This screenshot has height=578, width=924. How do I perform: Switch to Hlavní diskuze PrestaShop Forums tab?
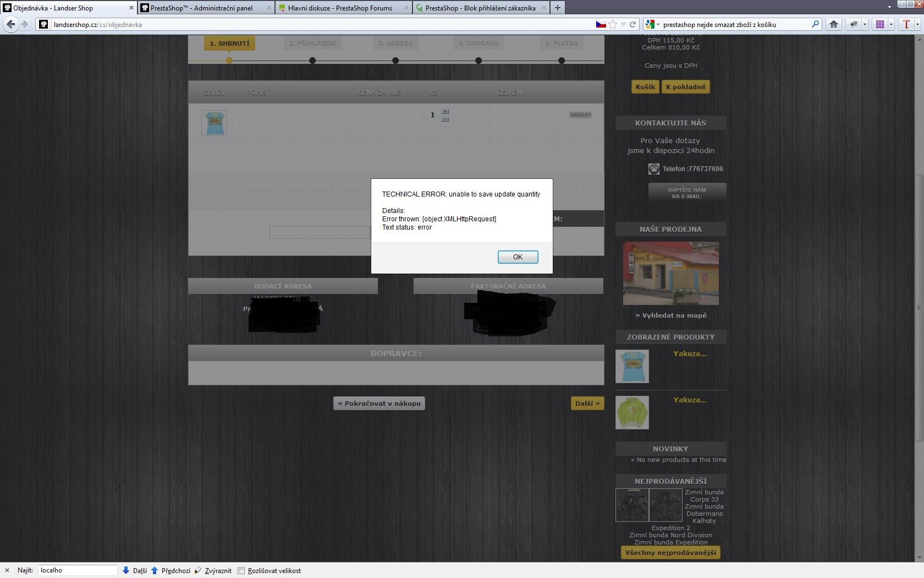(340, 8)
